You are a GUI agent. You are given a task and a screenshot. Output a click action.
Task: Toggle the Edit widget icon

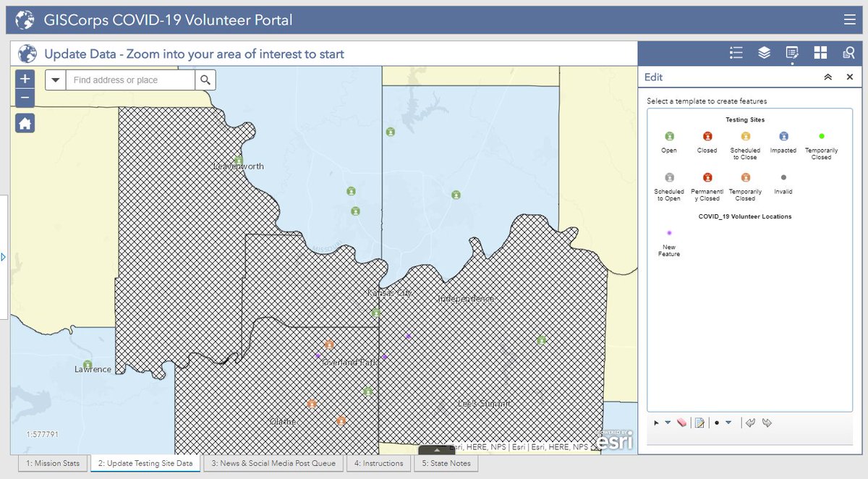pyautogui.click(x=792, y=52)
